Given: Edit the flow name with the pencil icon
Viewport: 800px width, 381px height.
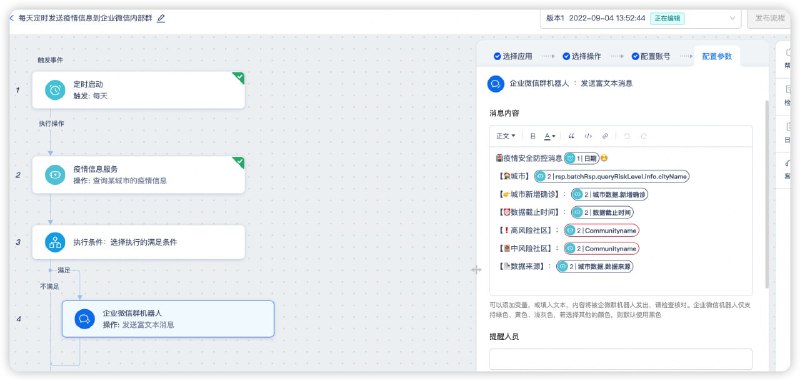Looking at the screenshot, I should 161,18.
